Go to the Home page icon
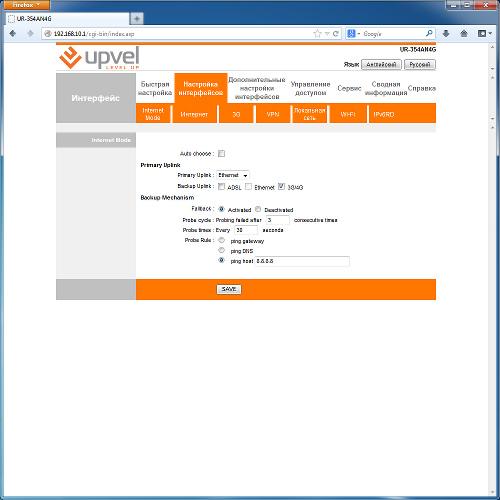500x500 pixels. tap(464, 33)
